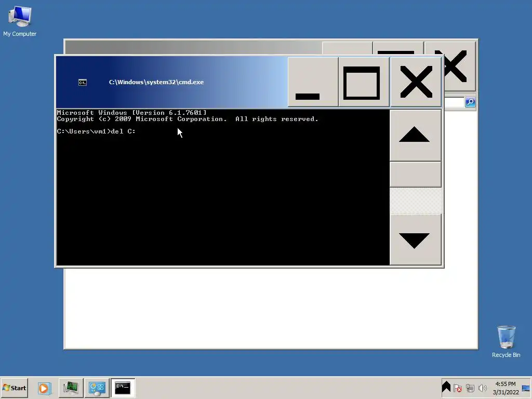Open the clock showing 4:55 PM

pyautogui.click(x=506, y=388)
